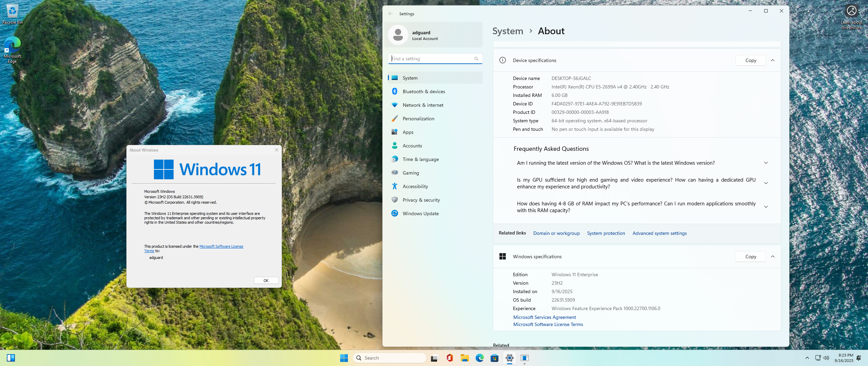Open Windows Update settings
Screen dimensions: 868x366
pyautogui.click(x=435, y=213)
